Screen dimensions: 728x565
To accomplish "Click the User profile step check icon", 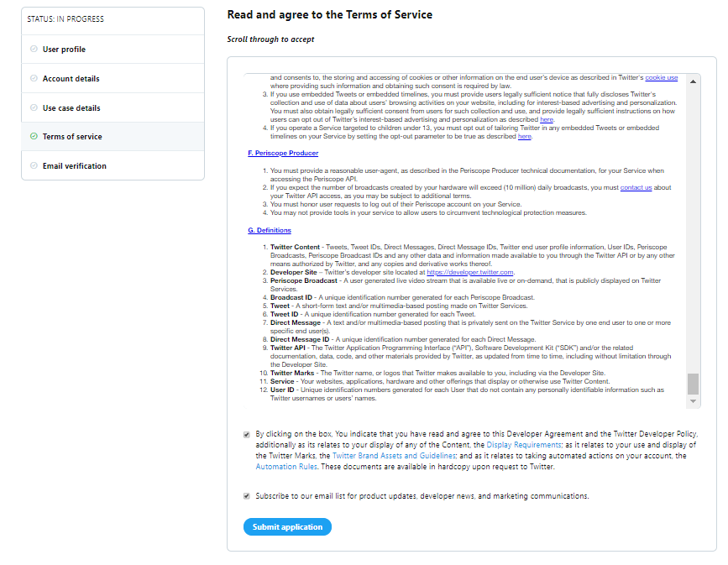I will coord(34,49).
